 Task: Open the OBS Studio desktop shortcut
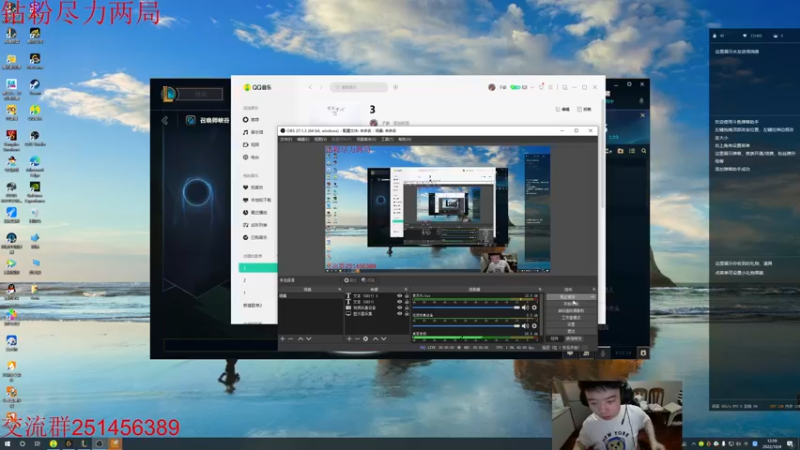(x=35, y=138)
